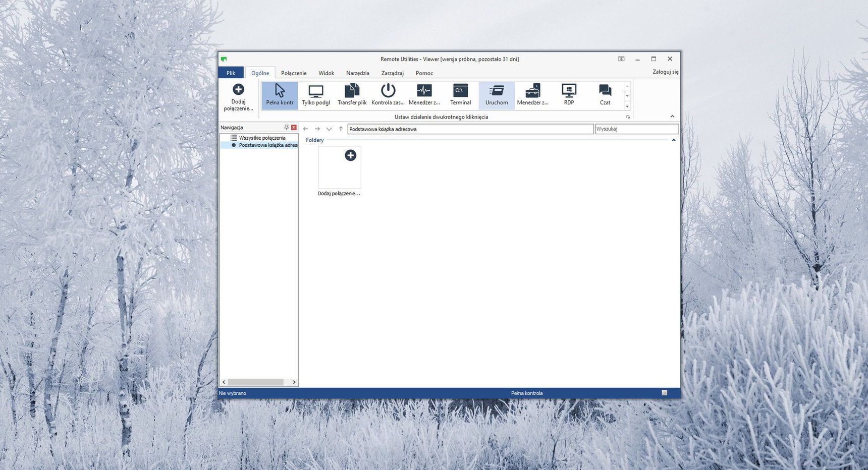
Task: Choose the Transfer plików icon
Action: (x=352, y=95)
